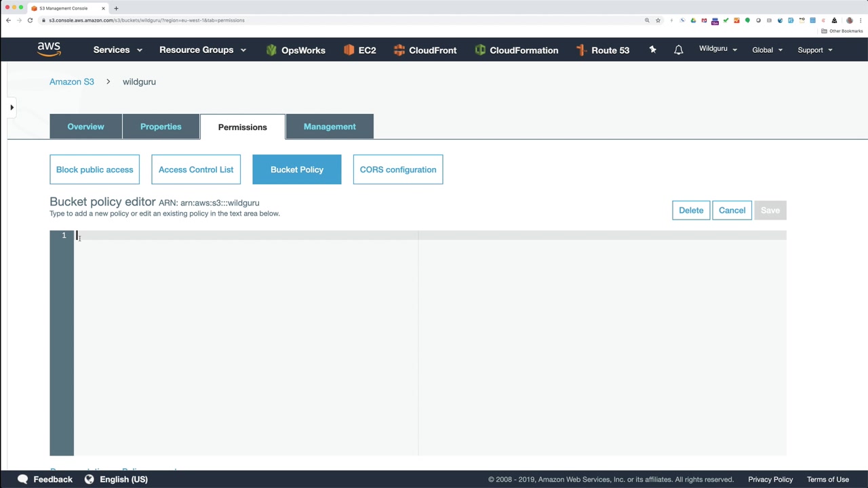Open the Gmail extension icon
This screenshot has width=868, height=488.
[x=704, y=20]
